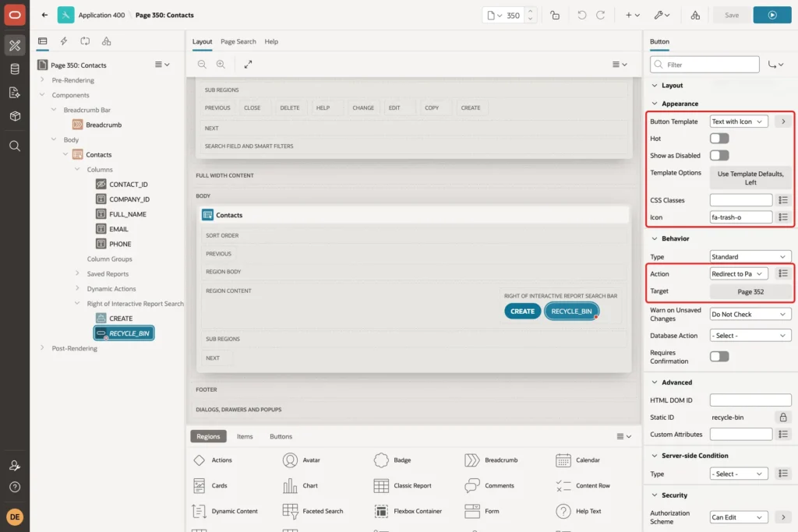Open the rendering tree hamburger menu

[162, 65]
